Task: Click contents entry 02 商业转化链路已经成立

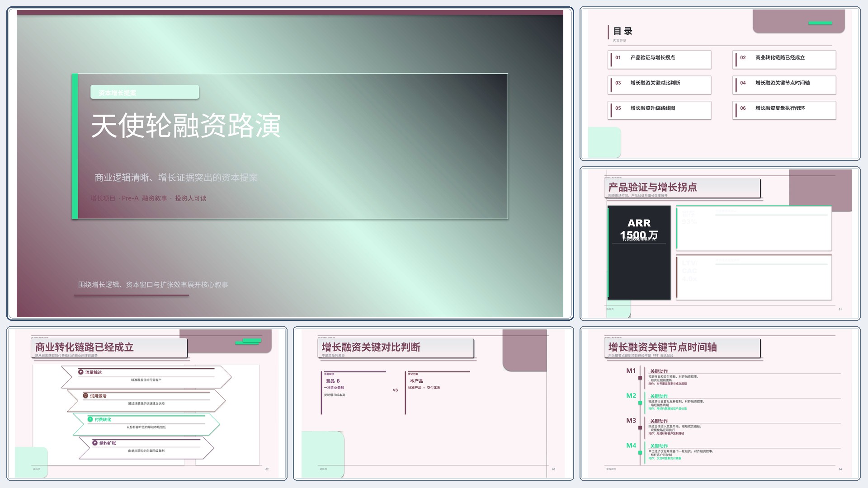Action: point(784,59)
